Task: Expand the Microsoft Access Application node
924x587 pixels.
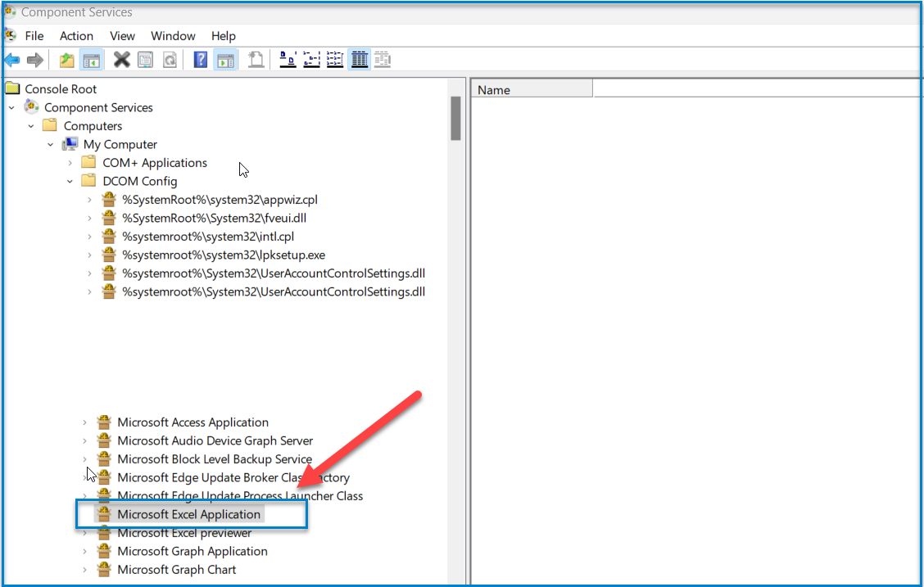Action: pos(85,422)
